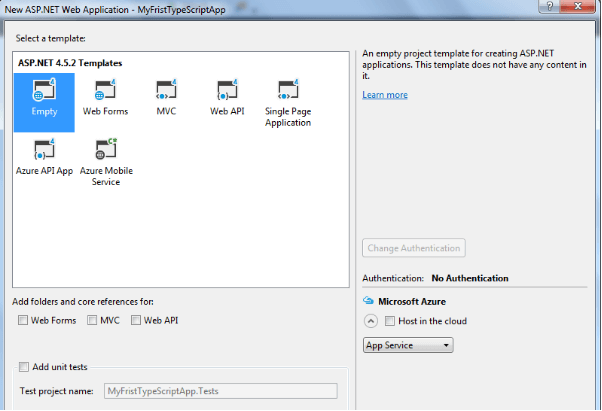
Task: Enable the MVC core references checkbox
Action: pos(92,320)
